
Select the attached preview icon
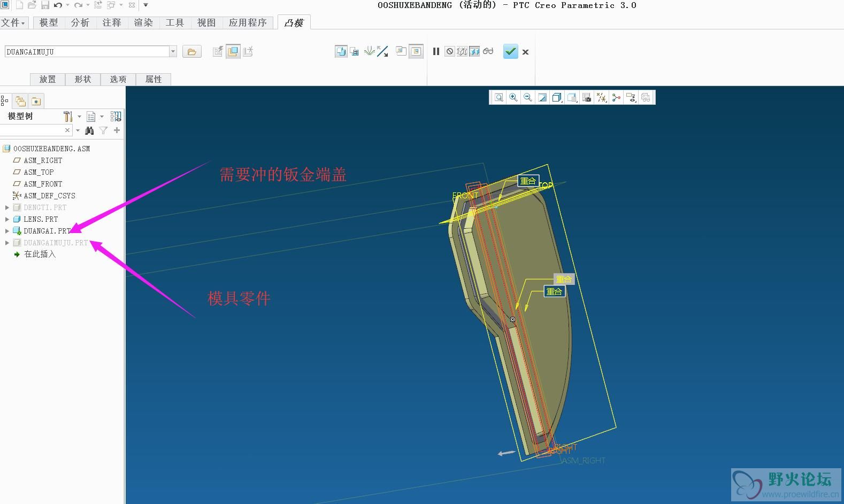(x=474, y=51)
